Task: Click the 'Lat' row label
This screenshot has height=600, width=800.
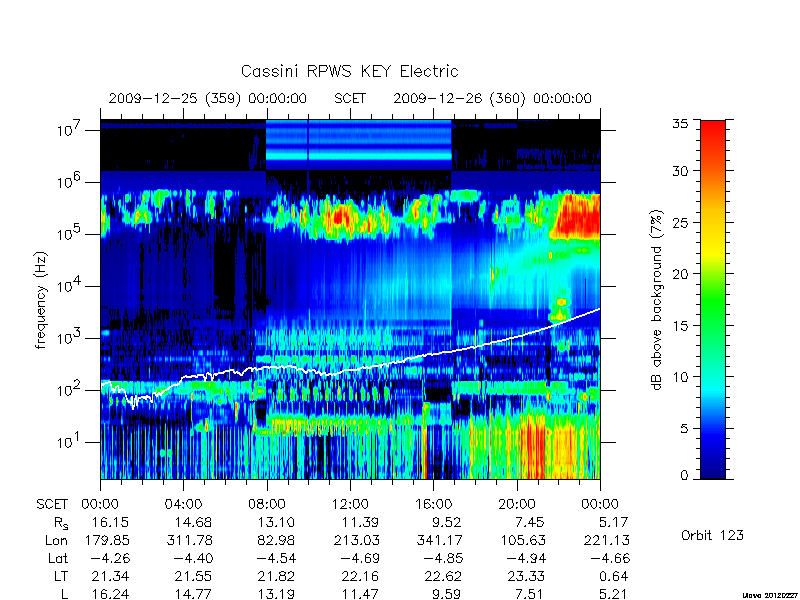Action: pos(58,559)
